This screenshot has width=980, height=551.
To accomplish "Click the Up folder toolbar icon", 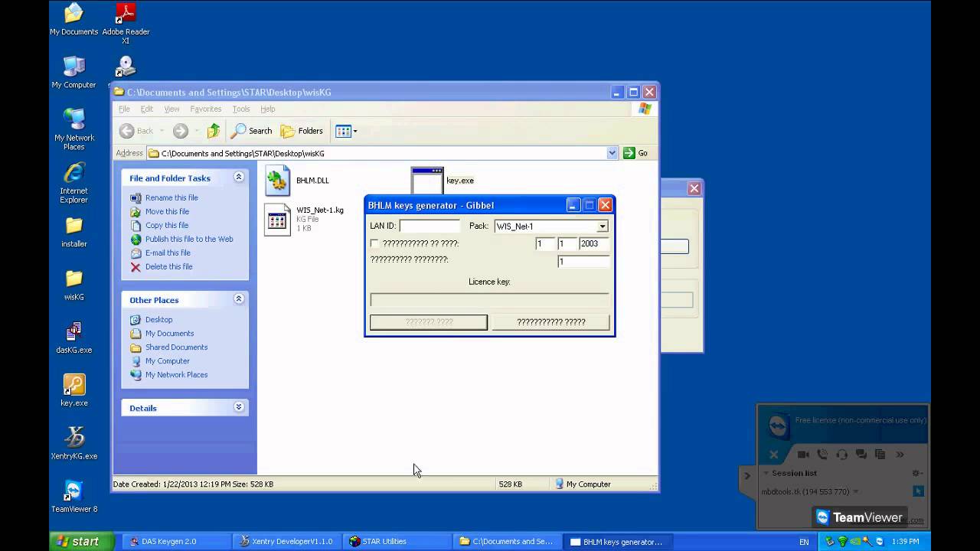I will pos(214,131).
